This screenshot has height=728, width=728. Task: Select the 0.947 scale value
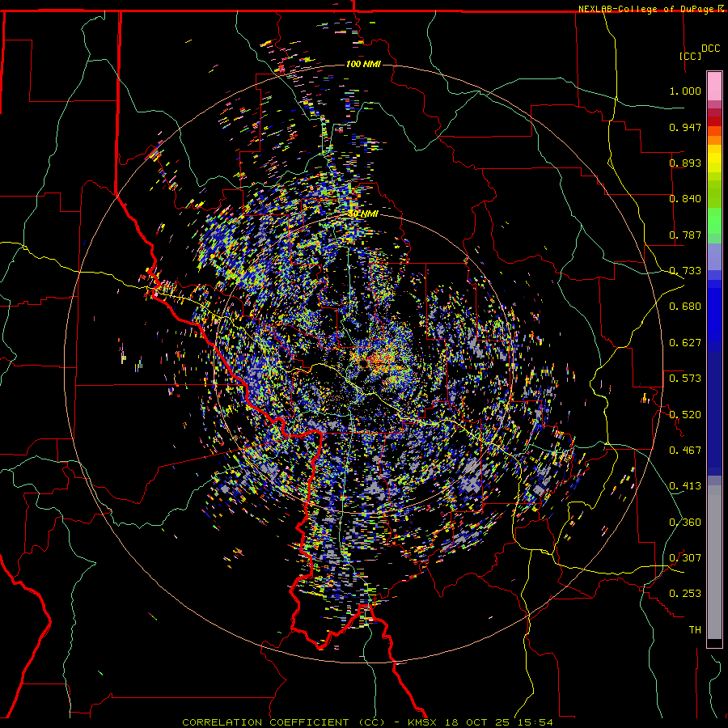click(685, 127)
